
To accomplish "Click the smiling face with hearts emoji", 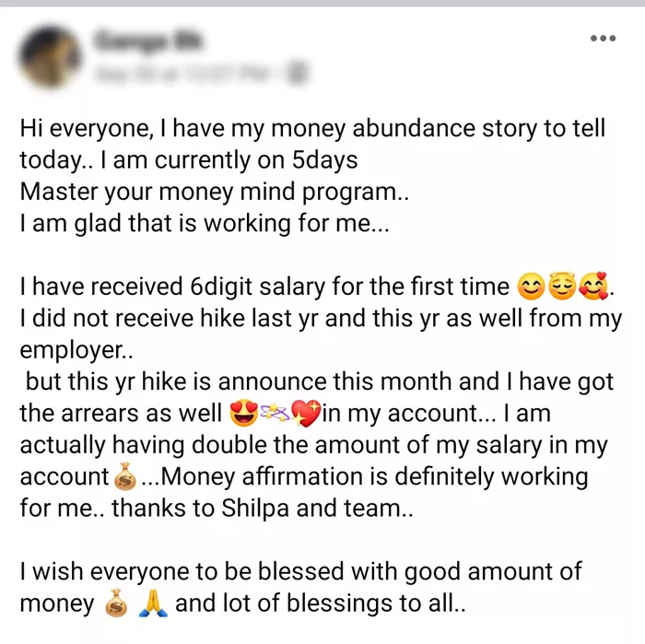I will point(592,288).
